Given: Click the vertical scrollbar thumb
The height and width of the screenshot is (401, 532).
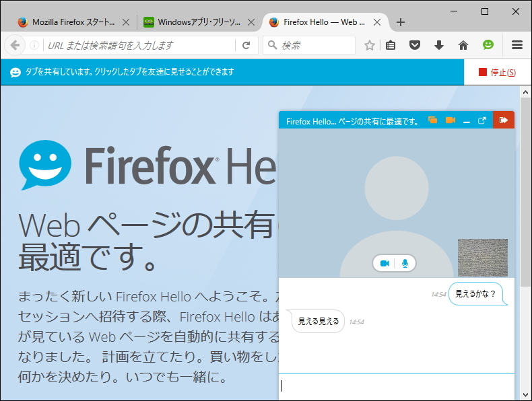Looking at the screenshot, I should pyautogui.click(x=525, y=192).
